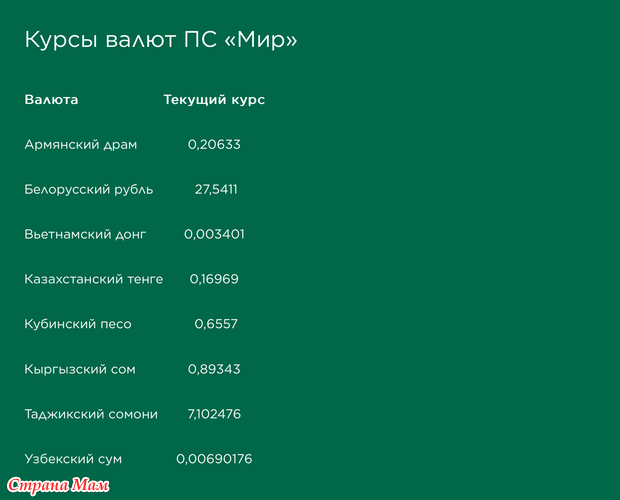The image size is (620, 500).
Task: Select the Казахстанский тенге row label
Action: point(94,279)
